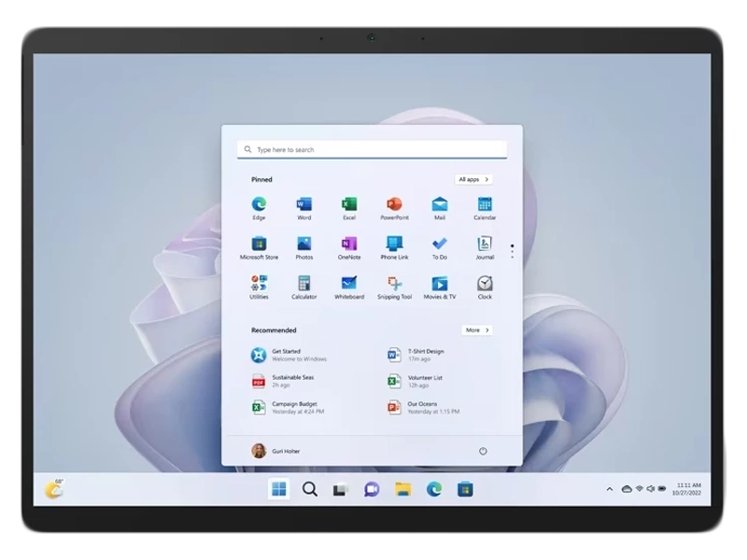747x560 pixels.
Task: Open Task View from taskbar
Action: (x=341, y=489)
